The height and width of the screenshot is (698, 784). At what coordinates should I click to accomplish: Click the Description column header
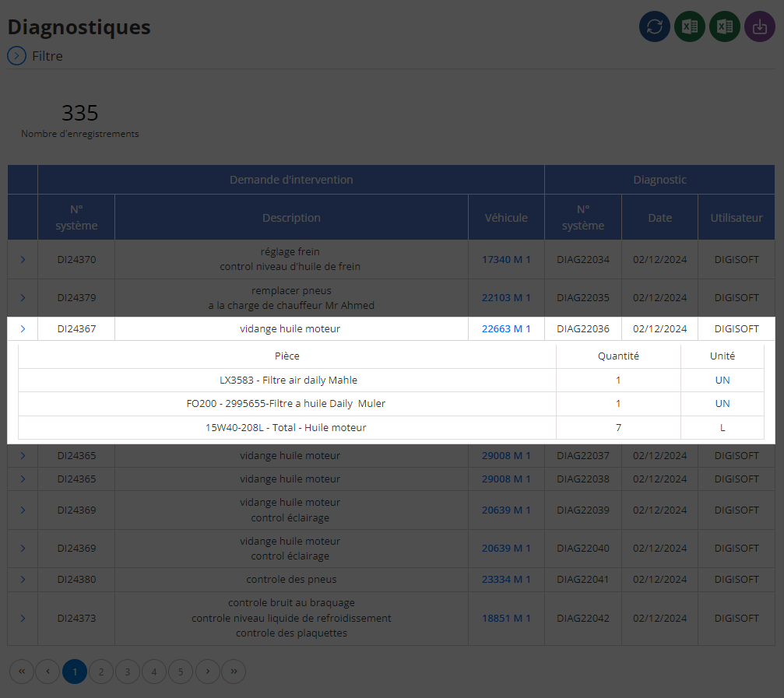point(291,218)
